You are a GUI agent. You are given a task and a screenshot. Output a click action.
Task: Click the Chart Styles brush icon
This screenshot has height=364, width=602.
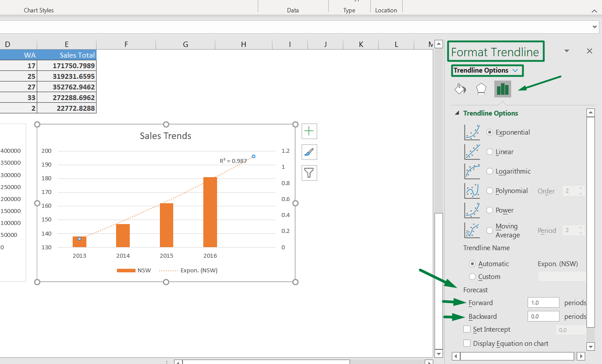coord(309,152)
